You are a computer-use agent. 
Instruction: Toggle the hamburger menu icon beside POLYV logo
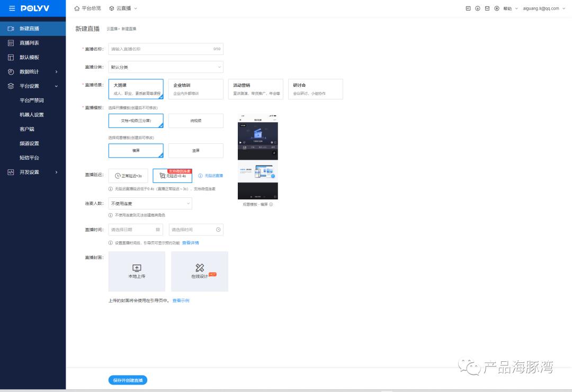tap(12, 8)
